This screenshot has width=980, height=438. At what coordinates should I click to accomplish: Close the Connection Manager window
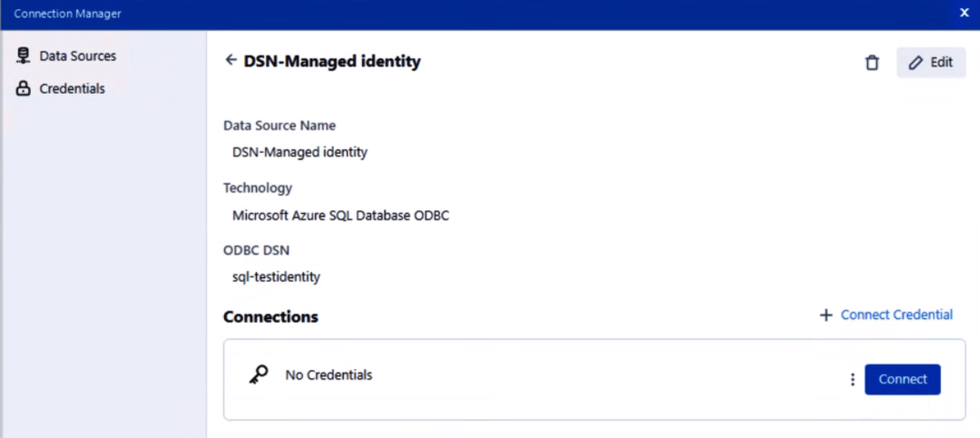point(964,13)
